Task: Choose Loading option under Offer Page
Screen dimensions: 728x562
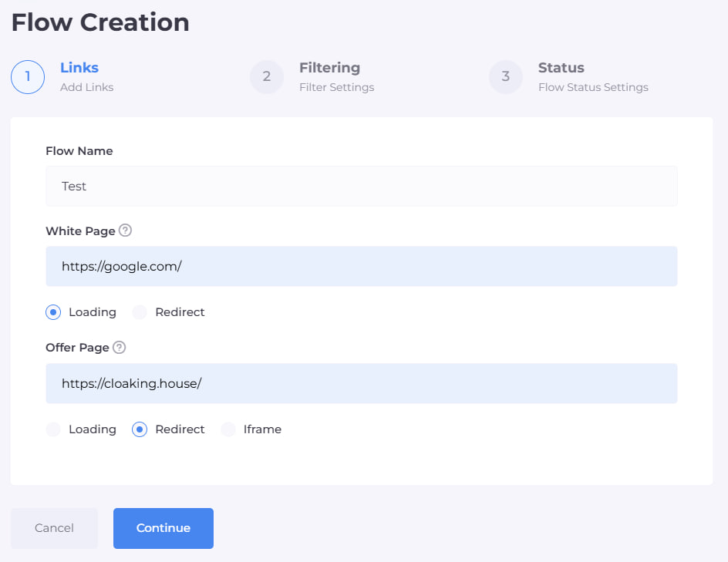Action: pos(53,429)
